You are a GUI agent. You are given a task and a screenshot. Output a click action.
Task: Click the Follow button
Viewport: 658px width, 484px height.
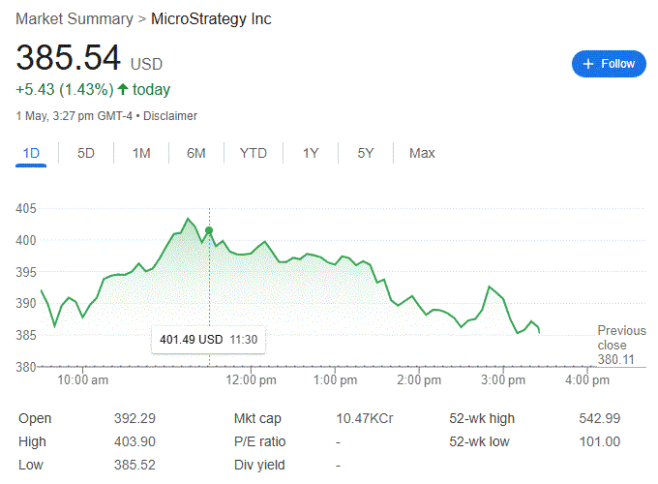[x=609, y=63]
